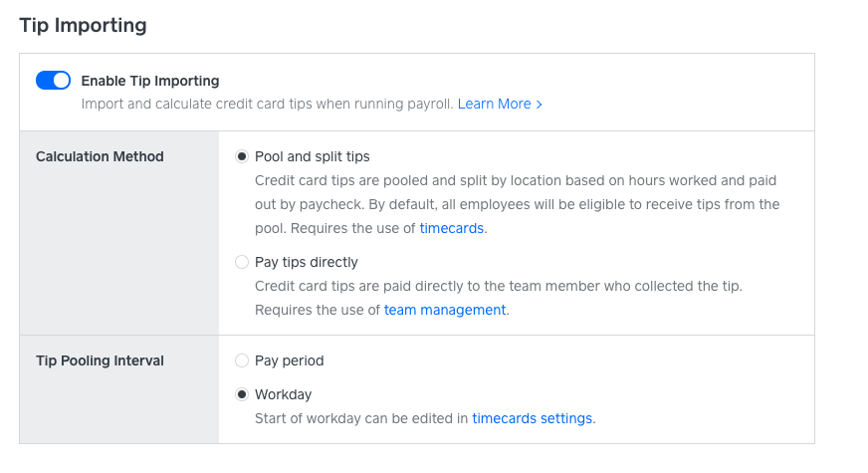Click the Workday label text
This screenshot has width=868, height=473.
click(283, 394)
